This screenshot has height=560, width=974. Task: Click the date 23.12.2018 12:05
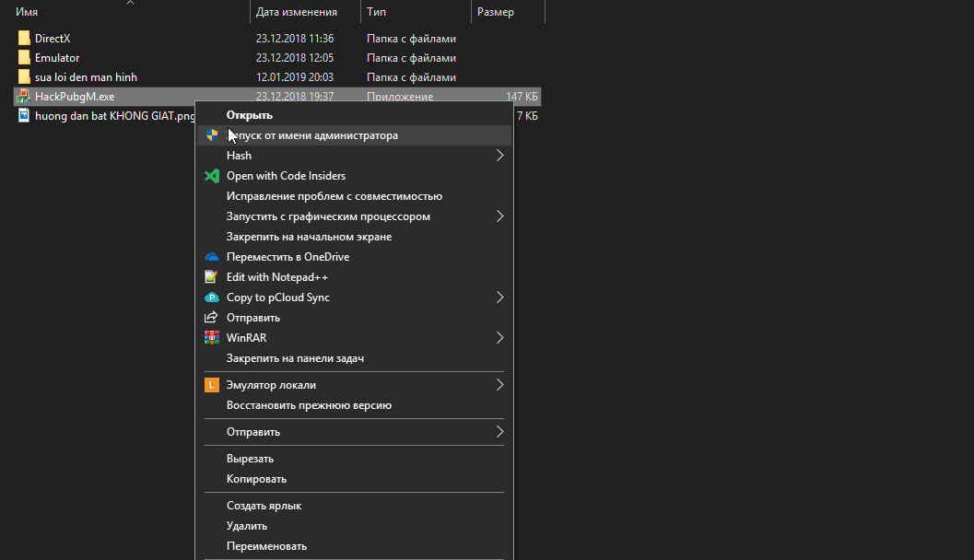coord(295,58)
